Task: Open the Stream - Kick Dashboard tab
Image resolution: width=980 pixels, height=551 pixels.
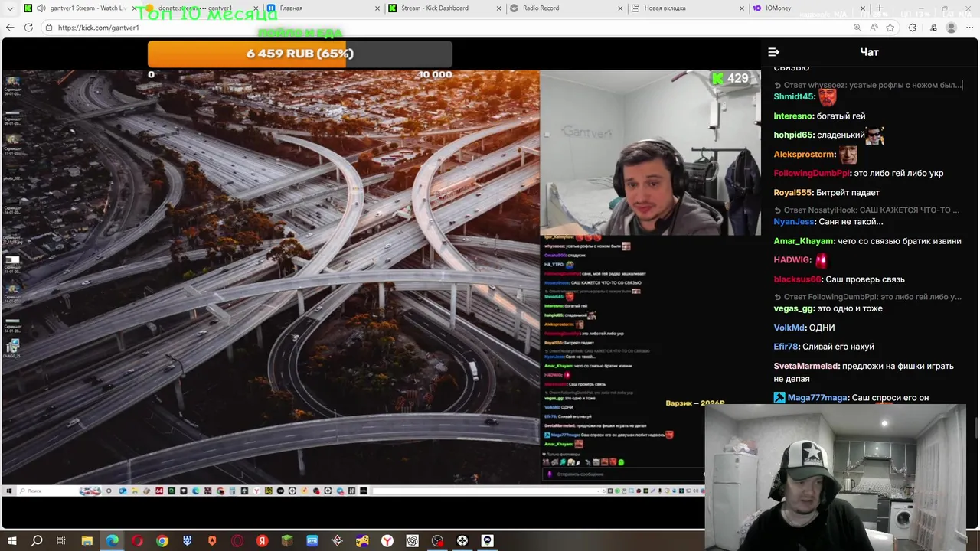Action: [444, 8]
